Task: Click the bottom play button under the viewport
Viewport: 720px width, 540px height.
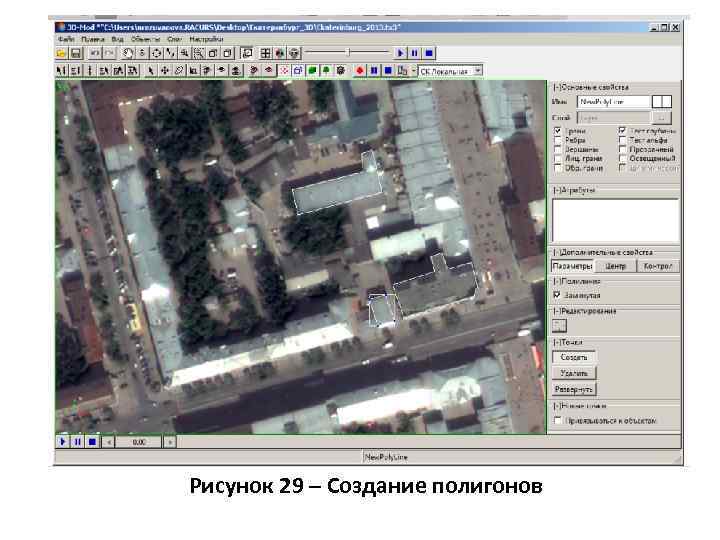Action: [x=63, y=442]
